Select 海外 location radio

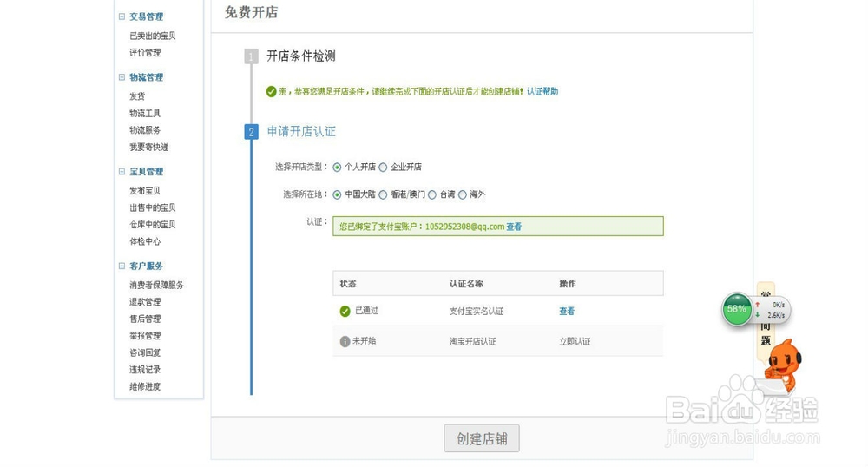(x=463, y=194)
